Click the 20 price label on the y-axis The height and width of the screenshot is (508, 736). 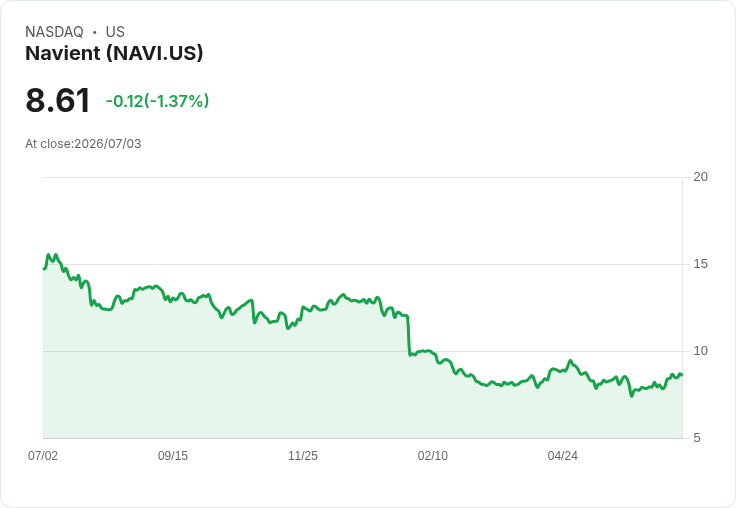[x=701, y=177]
